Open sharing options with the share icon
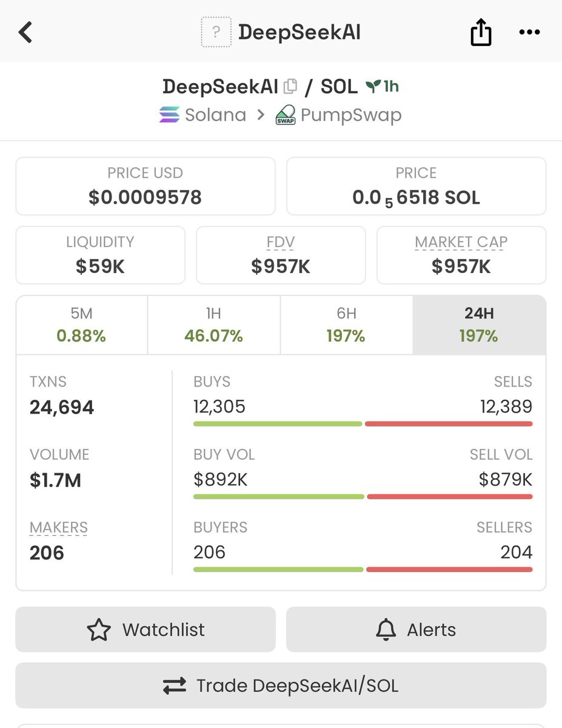562x728 pixels. [x=481, y=32]
